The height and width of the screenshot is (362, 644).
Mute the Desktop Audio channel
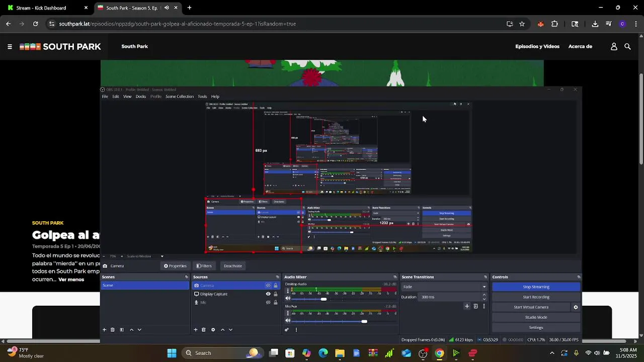click(288, 299)
